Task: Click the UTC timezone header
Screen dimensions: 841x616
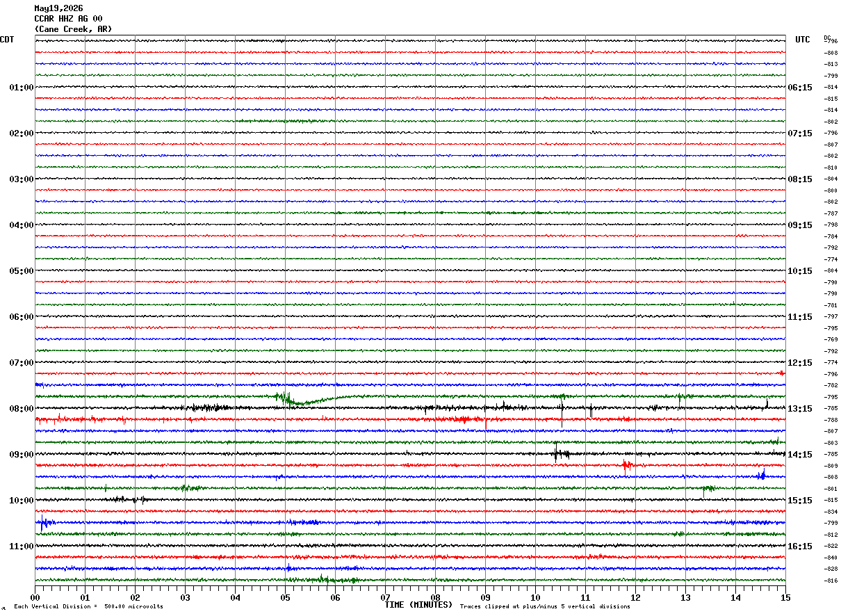Action: click(803, 40)
